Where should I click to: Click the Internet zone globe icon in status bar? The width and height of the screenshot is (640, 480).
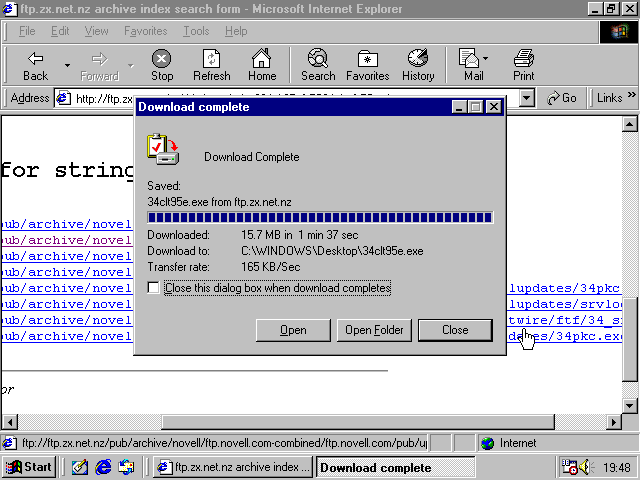(487, 443)
